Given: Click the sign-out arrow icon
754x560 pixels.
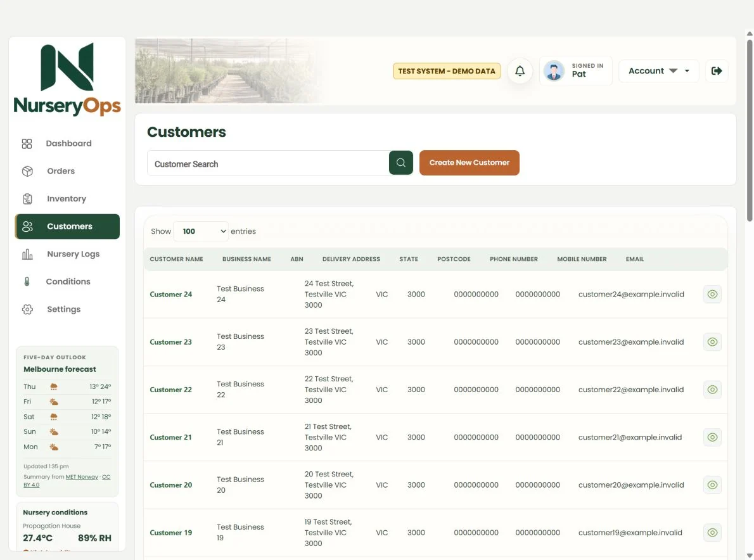Looking at the screenshot, I should click(717, 71).
